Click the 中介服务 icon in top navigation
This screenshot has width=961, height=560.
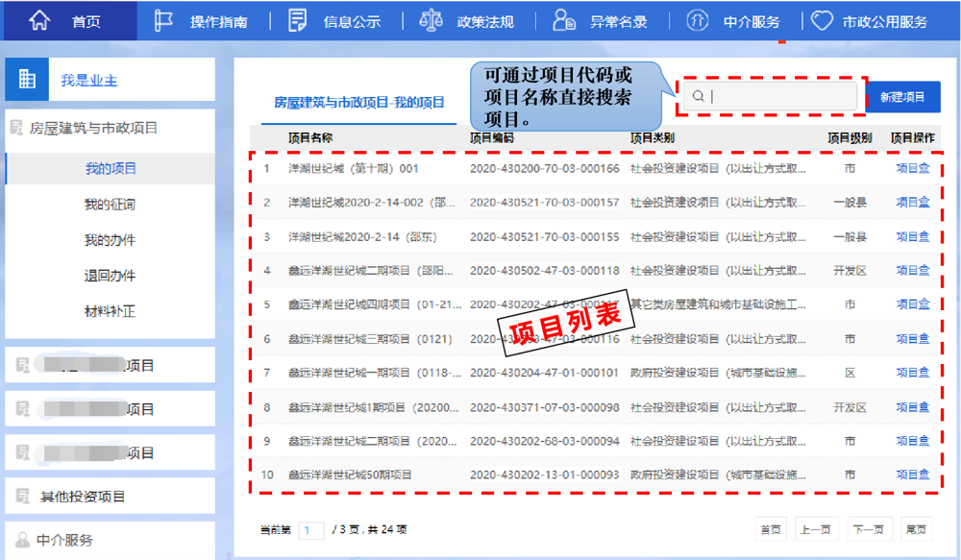click(698, 19)
